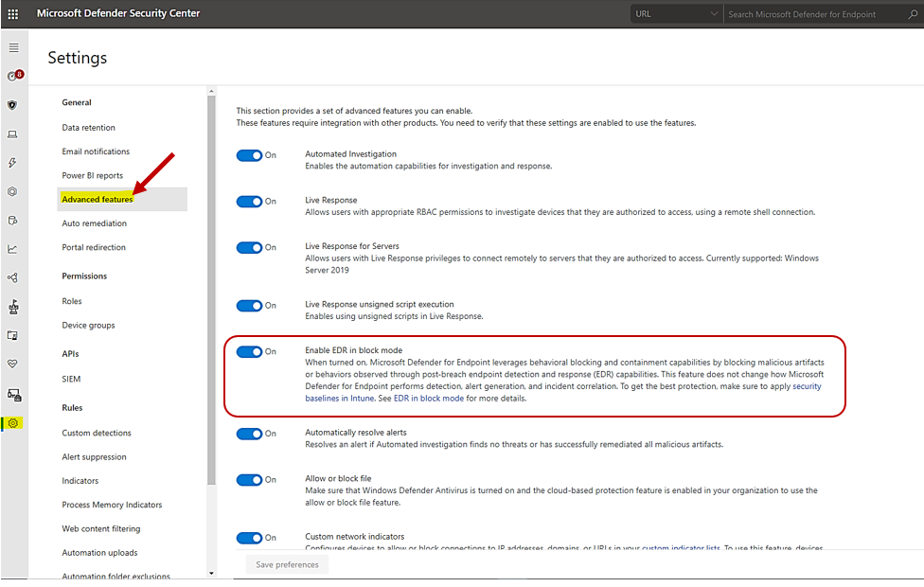Follow the EDR in block mode link
Screen dimensions: 924x587
point(429,399)
